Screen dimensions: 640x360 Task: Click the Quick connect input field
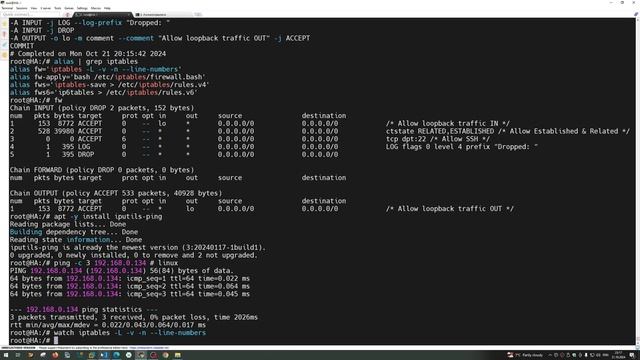point(31,15)
